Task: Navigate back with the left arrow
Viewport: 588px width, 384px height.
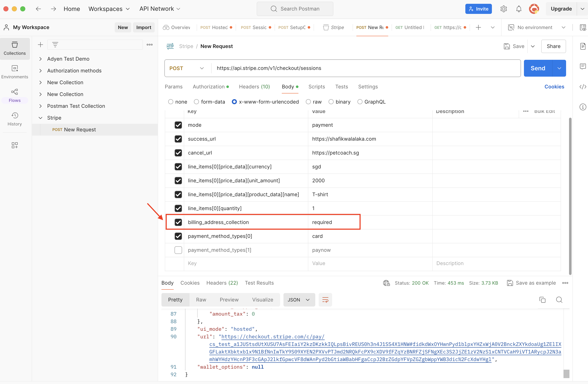Action: (x=38, y=9)
